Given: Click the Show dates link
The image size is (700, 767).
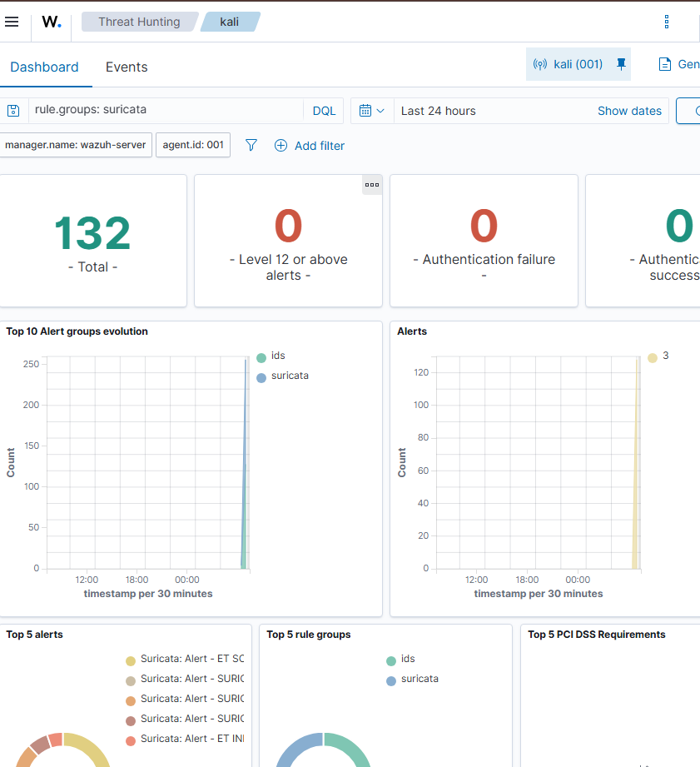Looking at the screenshot, I should click(x=629, y=111).
